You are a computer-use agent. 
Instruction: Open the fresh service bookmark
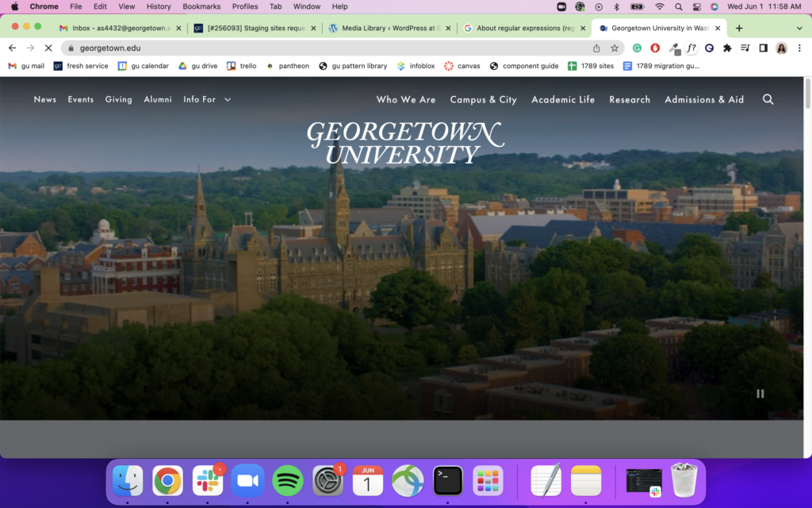point(81,66)
